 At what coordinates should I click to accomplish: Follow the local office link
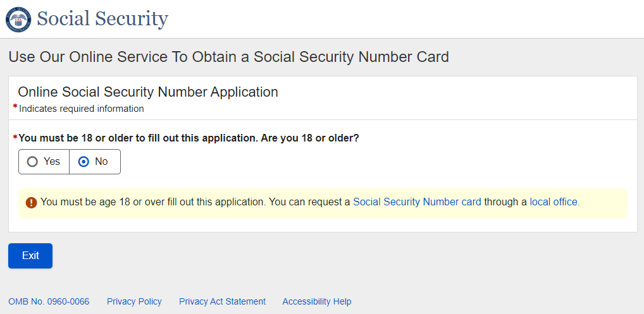coord(554,202)
